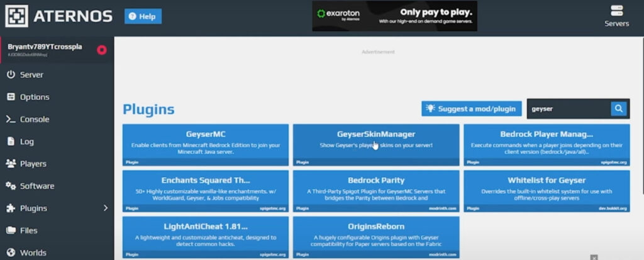Click the Worlds globe icon
The image size is (644, 260).
pos(11,252)
